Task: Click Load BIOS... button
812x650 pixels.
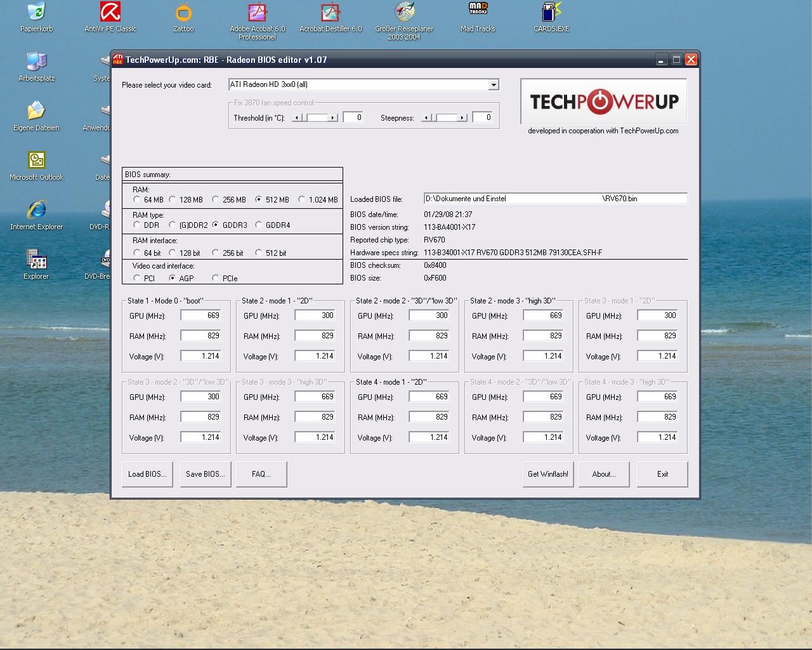Action: [147, 474]
